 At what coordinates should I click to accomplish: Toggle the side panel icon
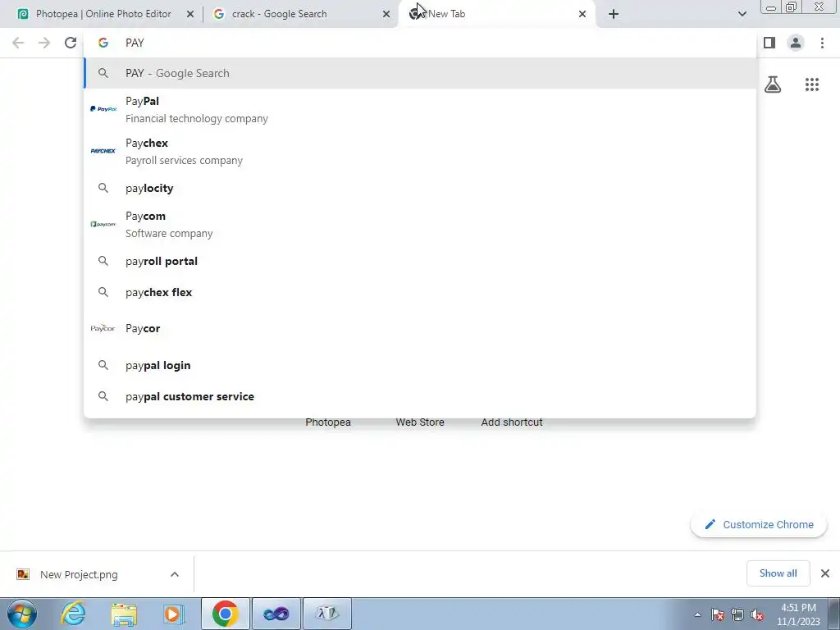pos(769,43)
